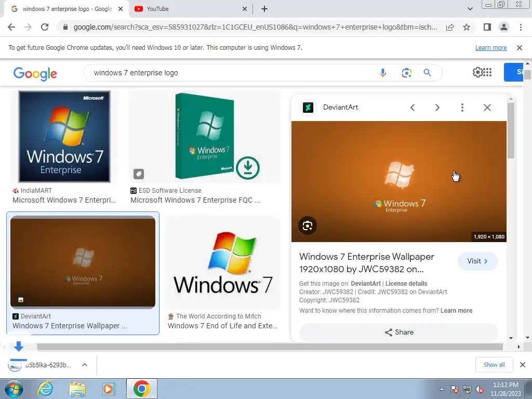Click Show all downloads button
Screen dimensions: 532x399
point(494,365)
